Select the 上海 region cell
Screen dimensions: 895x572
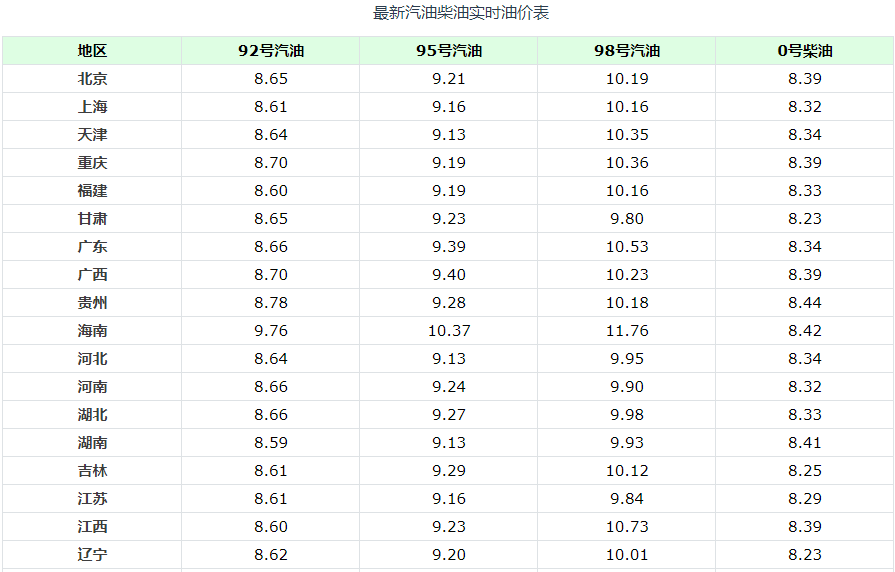click(92, 107)
